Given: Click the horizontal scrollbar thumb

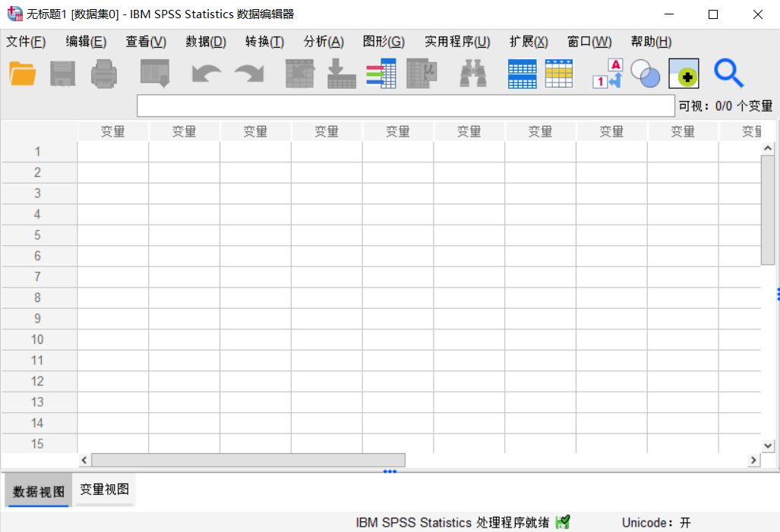Looking at the screenshot, I should (x=248, y=460).
